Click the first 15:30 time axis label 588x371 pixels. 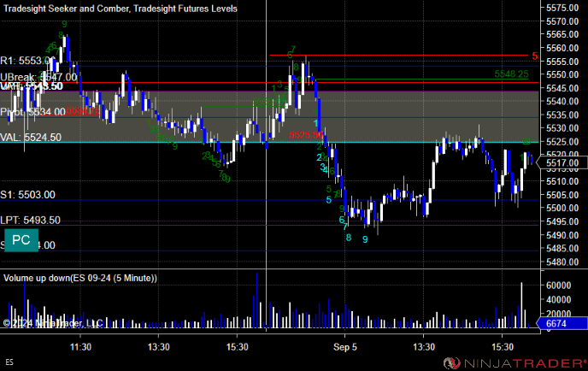coord(237,347)
